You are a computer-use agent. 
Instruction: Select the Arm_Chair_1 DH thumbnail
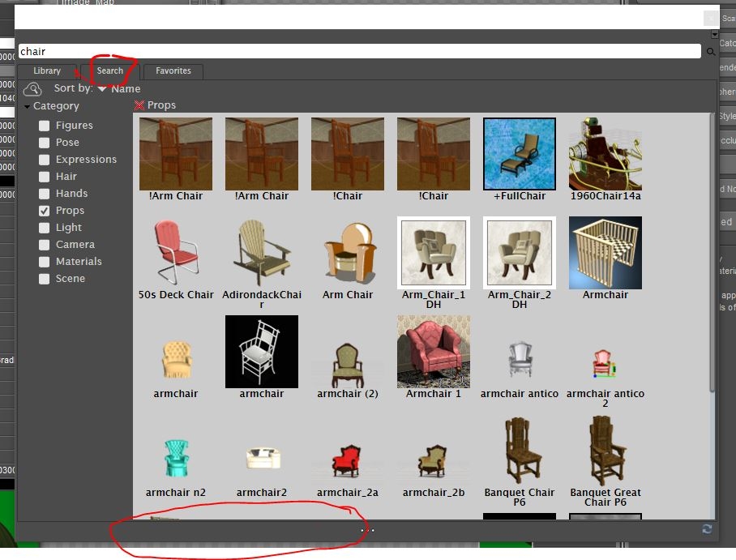tap(433, 253)
